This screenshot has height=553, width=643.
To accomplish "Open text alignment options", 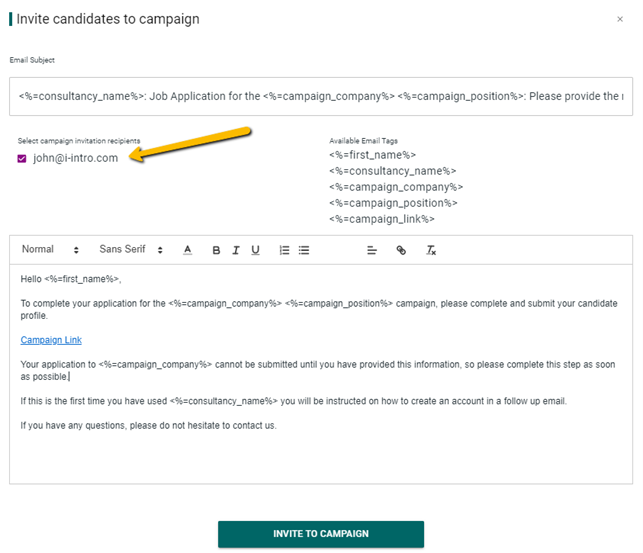I will coord(371,250).
